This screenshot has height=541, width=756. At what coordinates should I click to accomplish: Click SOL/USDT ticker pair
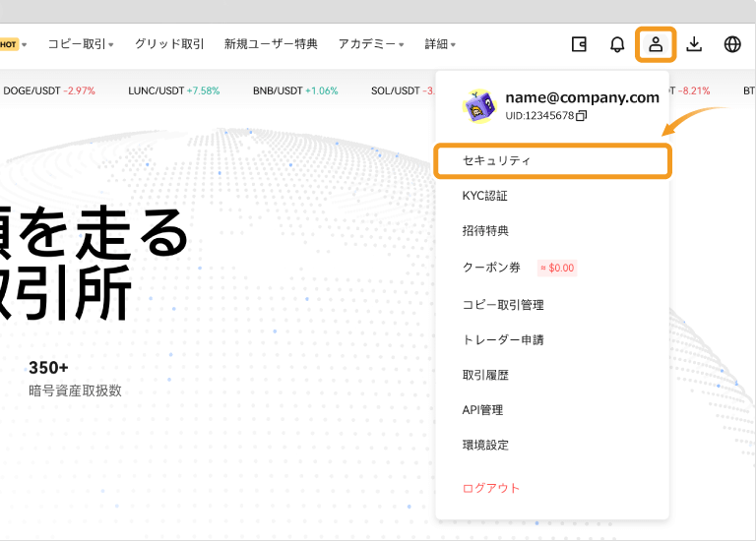tap(403, 90)
